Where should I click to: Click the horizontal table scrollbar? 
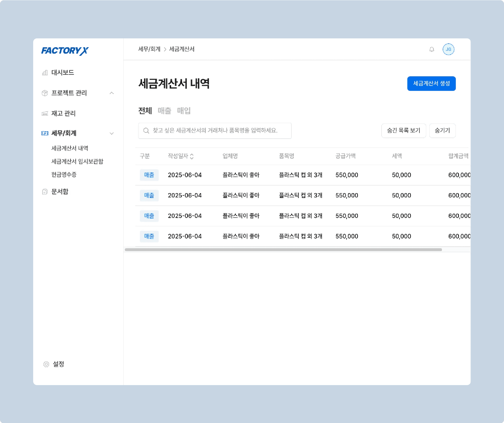[283, 250]
